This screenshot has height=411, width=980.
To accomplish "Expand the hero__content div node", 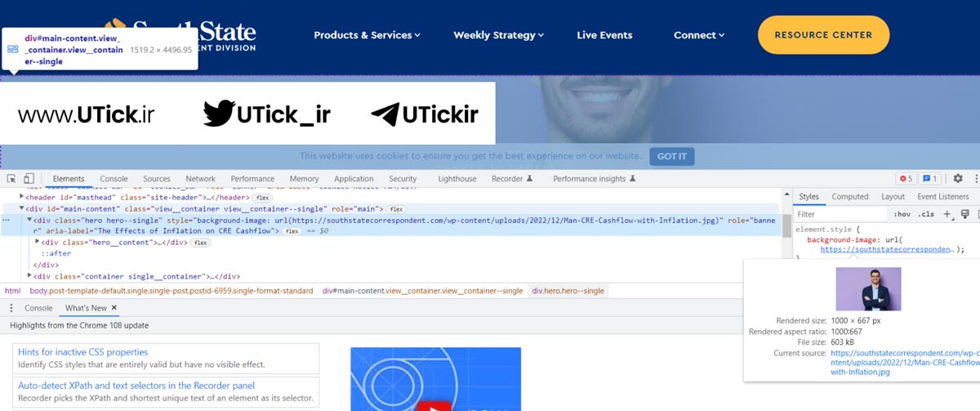I will point(38,243).
